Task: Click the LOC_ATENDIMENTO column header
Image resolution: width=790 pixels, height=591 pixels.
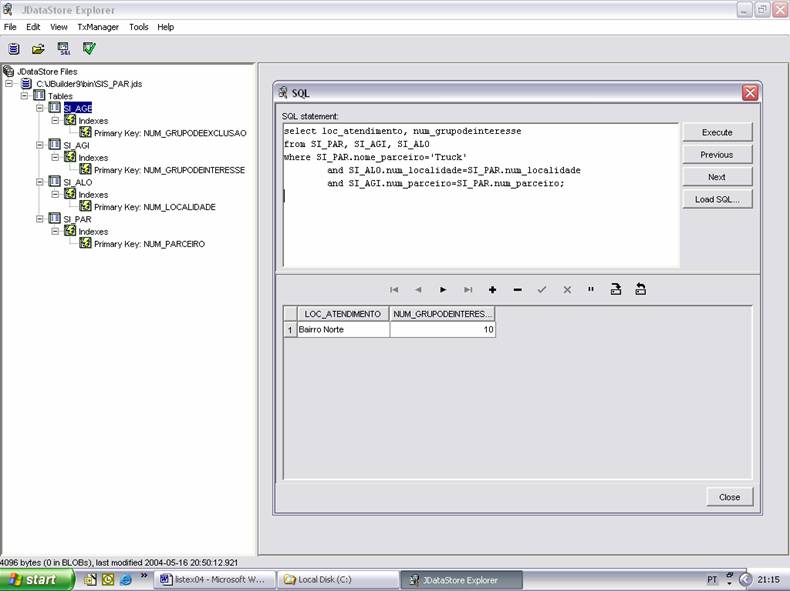Action: tap(343, 314)
